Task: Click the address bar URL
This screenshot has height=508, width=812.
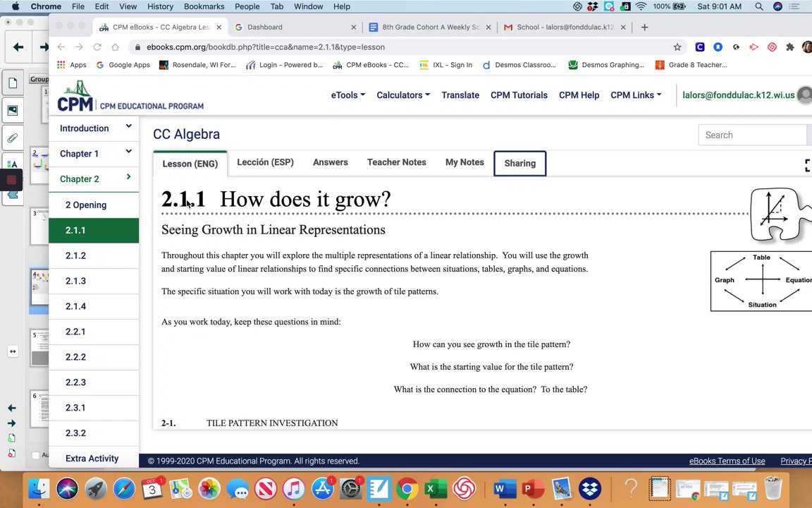Action: click(x=265, y=47)
